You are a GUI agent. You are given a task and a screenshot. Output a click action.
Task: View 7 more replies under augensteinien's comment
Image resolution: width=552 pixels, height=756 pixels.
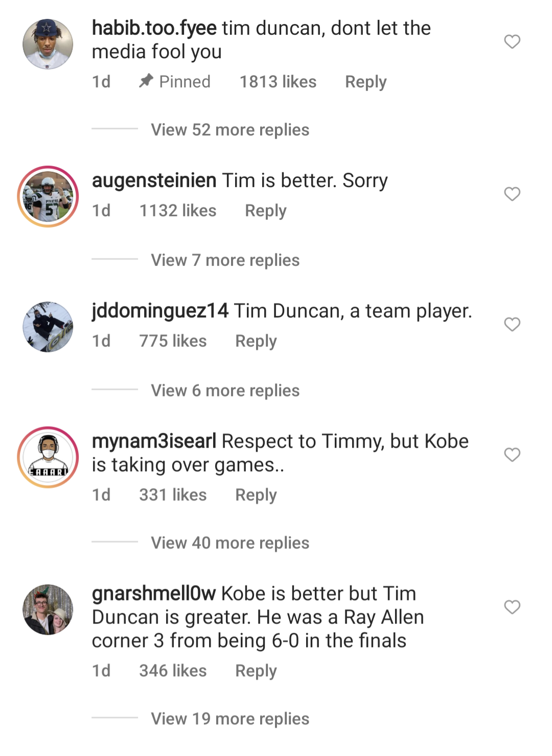tap(225, 260)
